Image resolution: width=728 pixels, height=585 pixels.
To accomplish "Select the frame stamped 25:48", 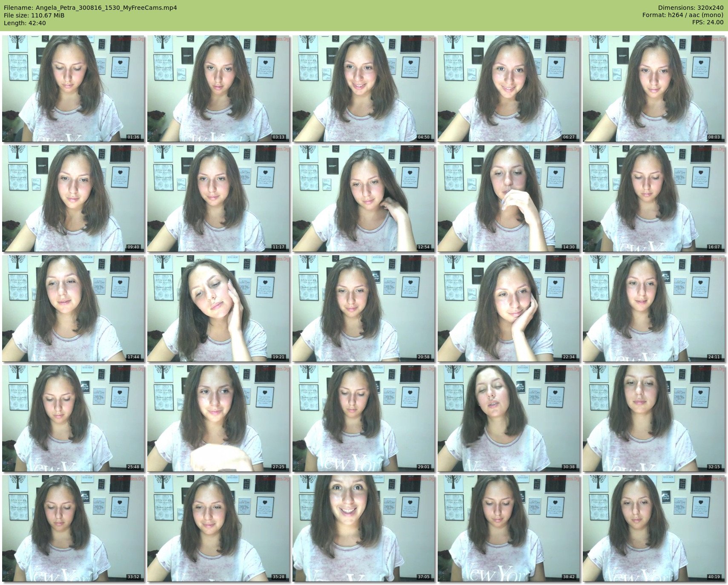I will (x=73, y=418).
